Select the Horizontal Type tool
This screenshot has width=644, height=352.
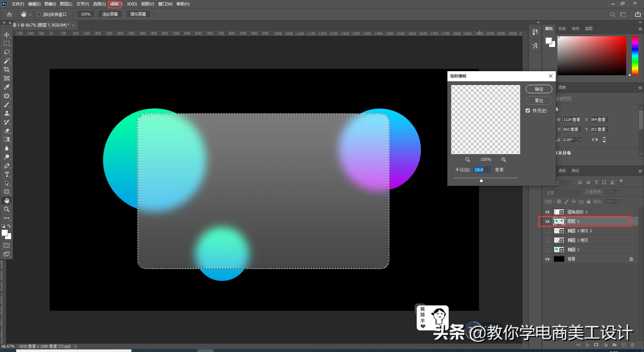pos(7,175)
